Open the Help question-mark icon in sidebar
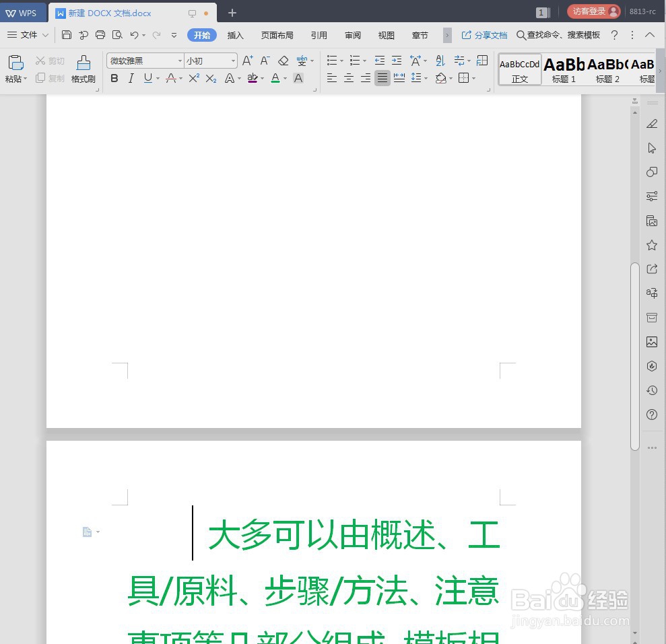Screen dimensions: 666x644 (x=651, y=415)
